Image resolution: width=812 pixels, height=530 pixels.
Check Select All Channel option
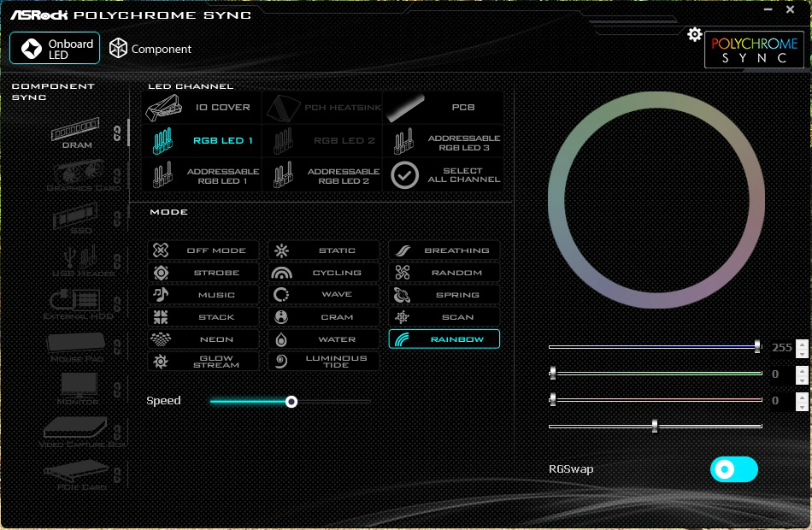pyautogui.click(x=443, y=175)
